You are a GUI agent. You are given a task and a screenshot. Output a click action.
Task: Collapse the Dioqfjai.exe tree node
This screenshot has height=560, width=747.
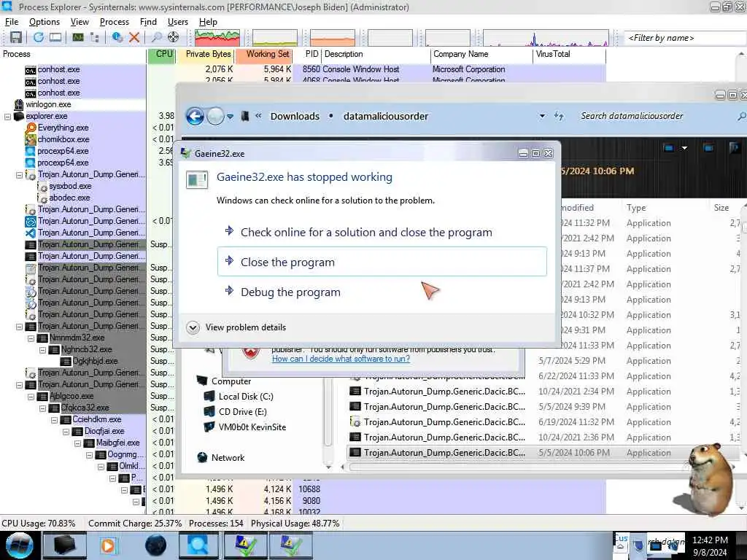[x=66, y=432]
